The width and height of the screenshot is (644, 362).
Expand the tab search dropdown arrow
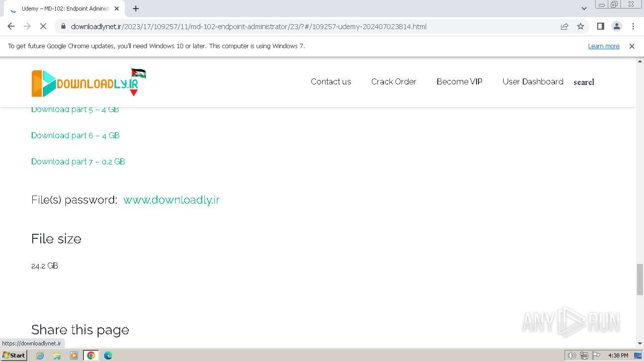[x=584, y=8]
